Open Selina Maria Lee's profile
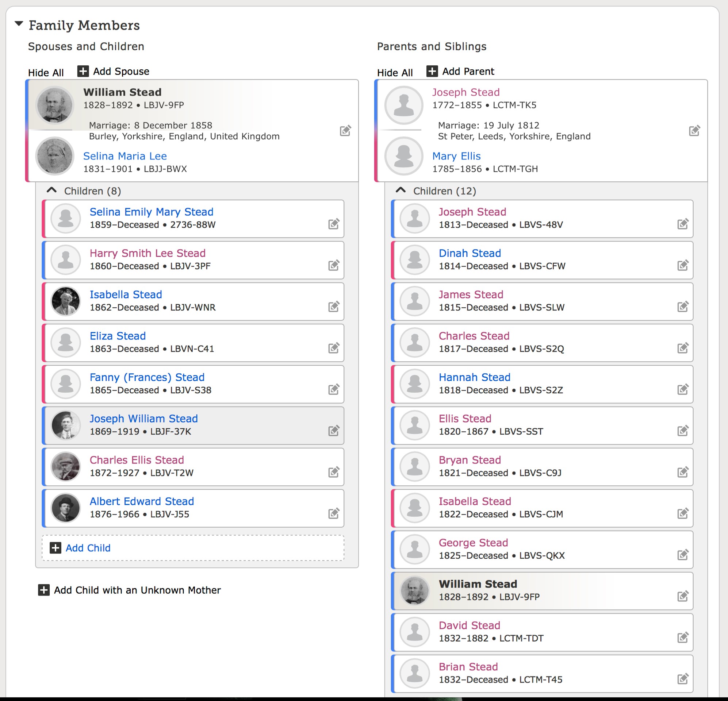 (x=125, y=156)
